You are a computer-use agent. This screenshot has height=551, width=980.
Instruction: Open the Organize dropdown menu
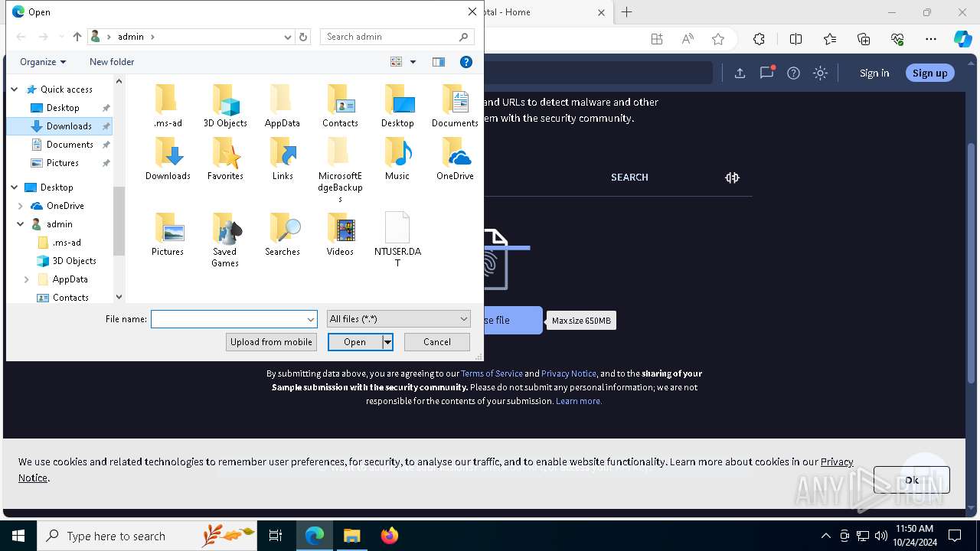[x=43, y=62]
